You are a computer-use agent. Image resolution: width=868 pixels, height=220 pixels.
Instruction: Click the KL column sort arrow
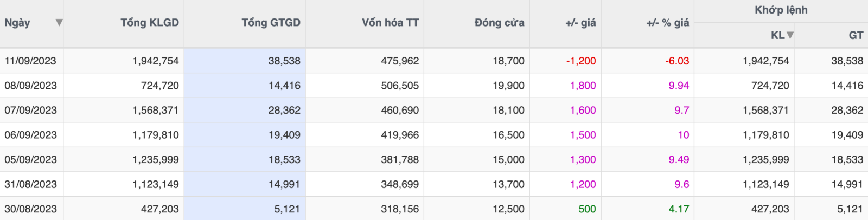tap(790, 35)
